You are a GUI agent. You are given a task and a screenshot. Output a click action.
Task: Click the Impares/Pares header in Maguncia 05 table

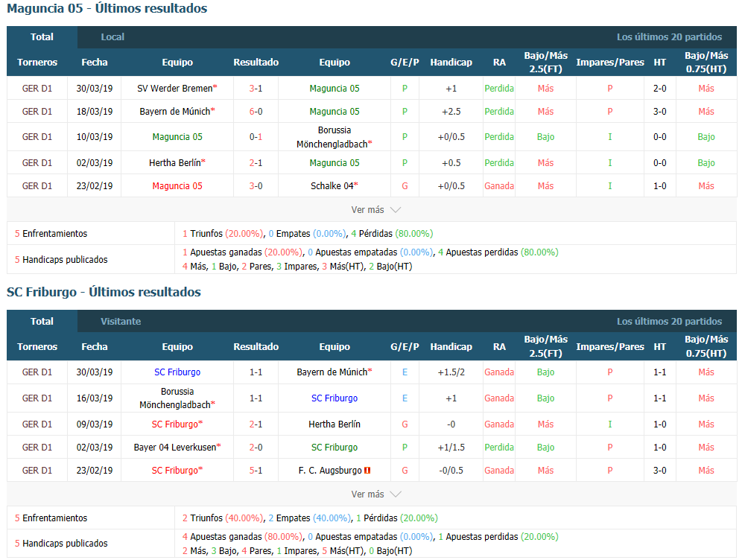pyautogui.click(x=610, y=63)
